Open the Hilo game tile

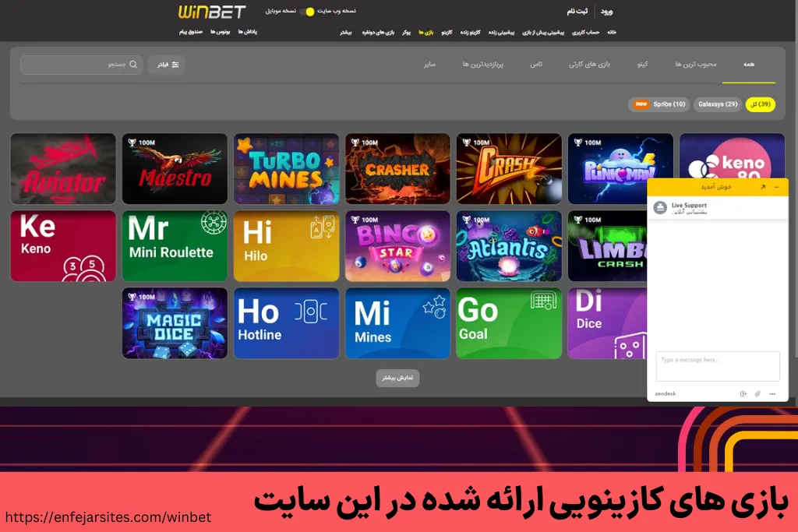pos(286,246)
